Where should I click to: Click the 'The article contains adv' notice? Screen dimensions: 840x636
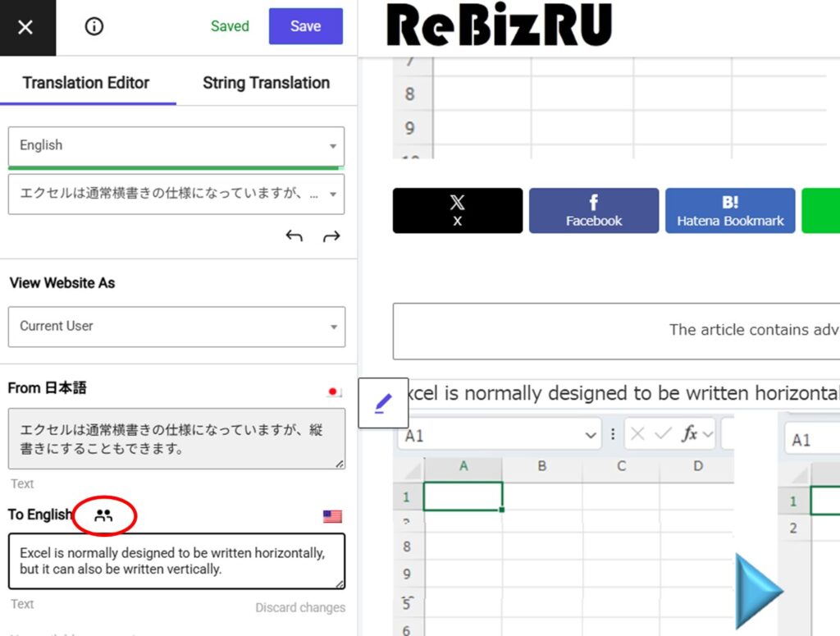pos(616,331)
